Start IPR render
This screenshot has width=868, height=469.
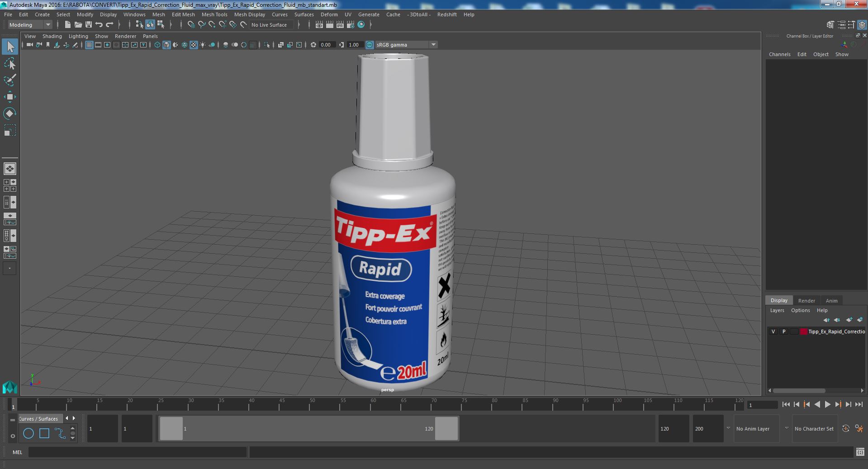click(x=340, y=25)
